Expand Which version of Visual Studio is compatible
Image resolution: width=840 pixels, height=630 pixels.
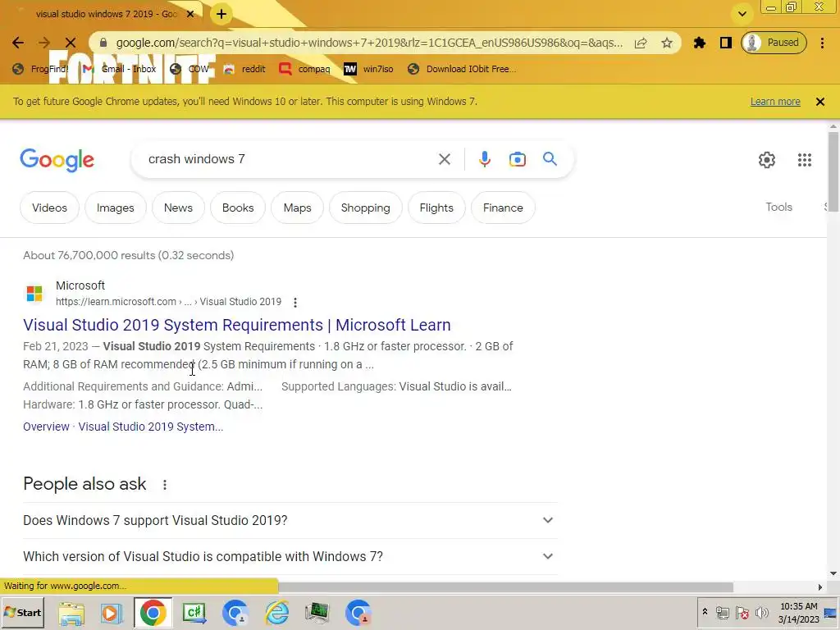[290, 557]
